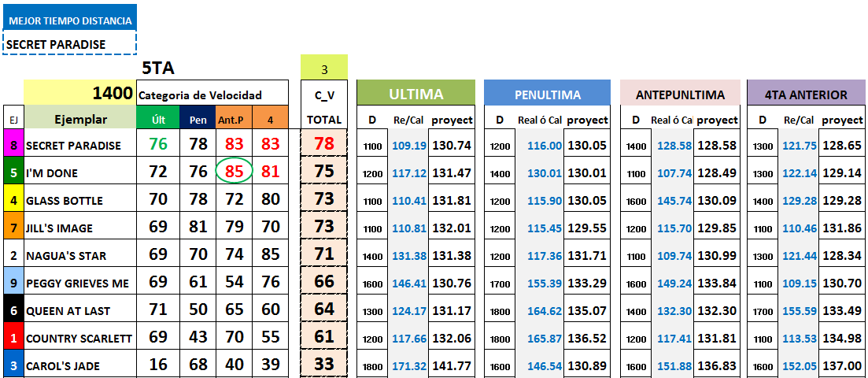
Task: Click the TOTAL column header
Action: coord(324,120)
